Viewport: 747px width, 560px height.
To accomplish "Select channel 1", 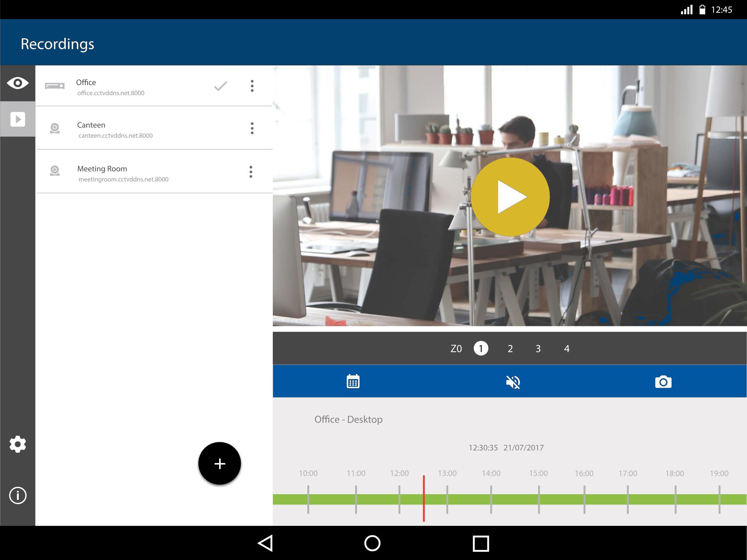I will (x=481, y=348).
